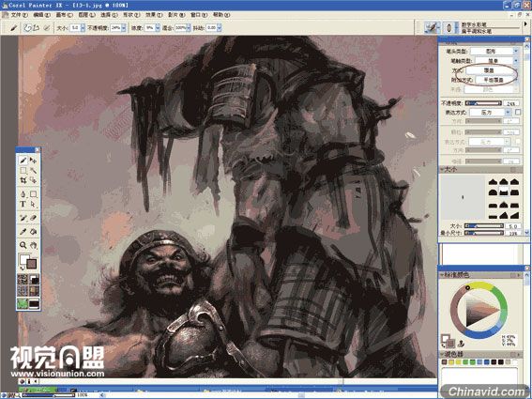Click the main color swatch in the toolbox
The width and height of the screenshot is (532, 399).
24,259
